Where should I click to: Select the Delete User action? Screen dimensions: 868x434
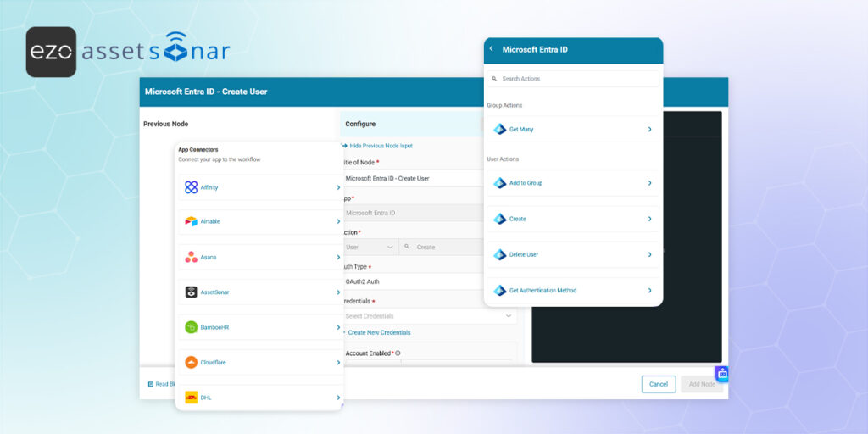(573, 254)
